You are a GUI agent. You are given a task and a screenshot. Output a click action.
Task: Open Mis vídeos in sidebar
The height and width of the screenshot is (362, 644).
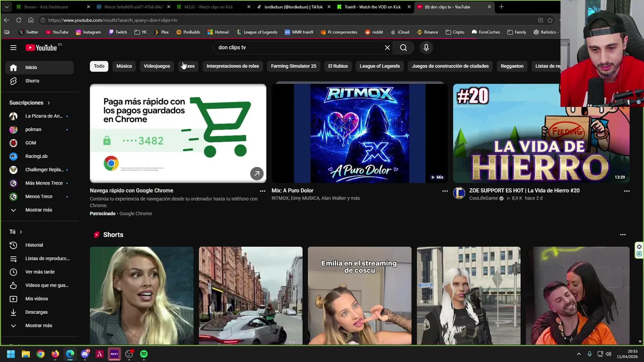pos(39,299)
